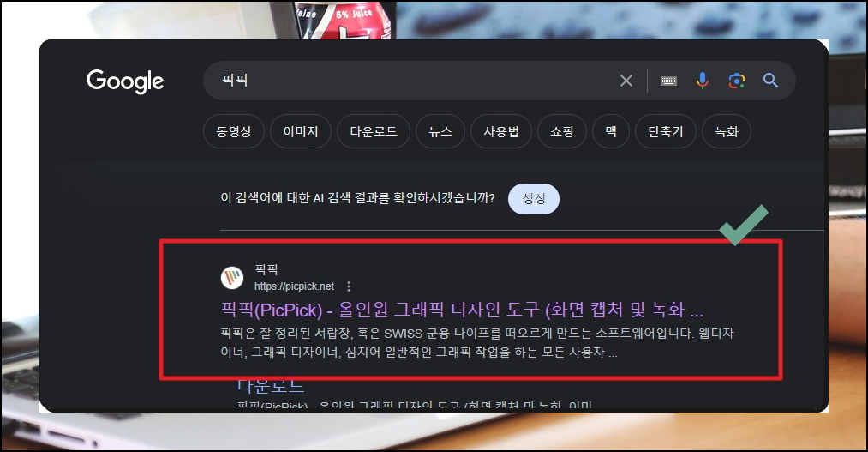This screenshot has width=868, height=452.
Task: Select the 다운로드 filter chip
Action: [374, 132]
